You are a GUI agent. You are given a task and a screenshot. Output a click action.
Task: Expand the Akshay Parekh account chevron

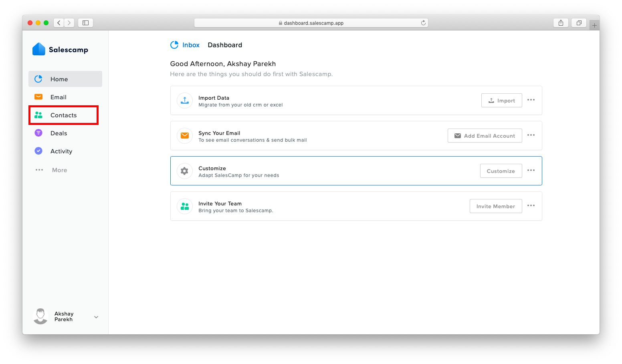(x=96, y=317)
